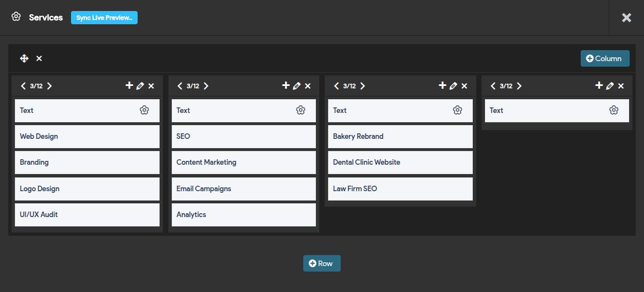Click Sync Live Preview button
The image size is (644, 292).
click(104, 18)
